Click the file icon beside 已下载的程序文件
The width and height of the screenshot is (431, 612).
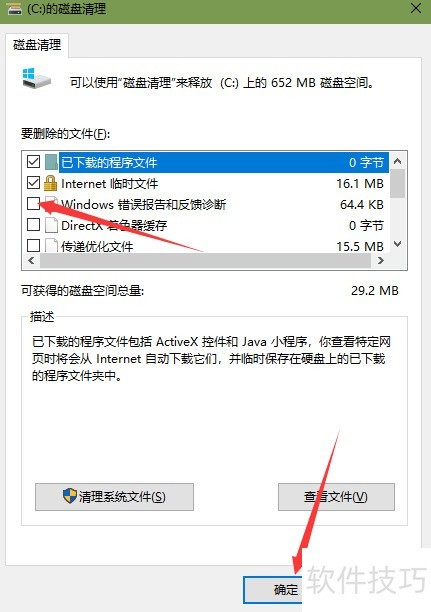[51, 162]
